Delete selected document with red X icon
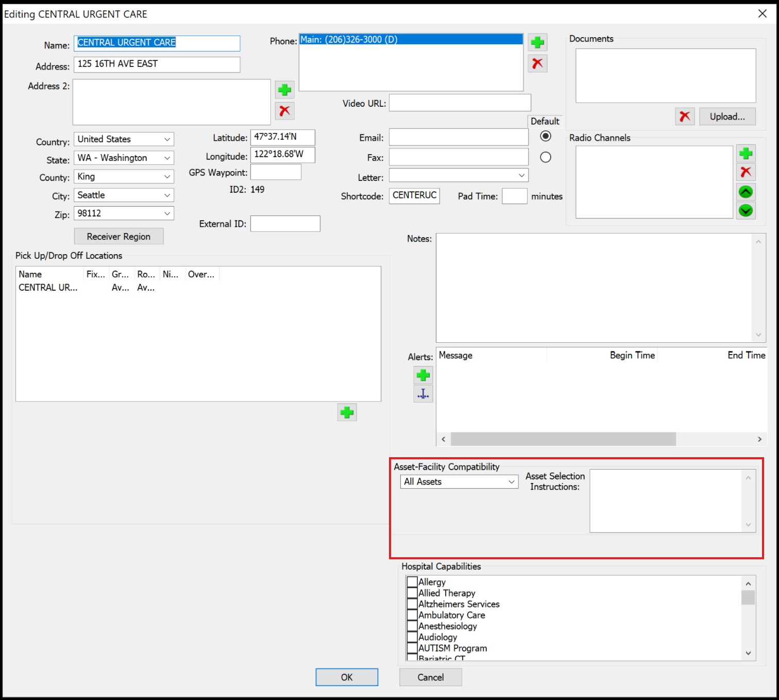779x700 pixels. (685, 116)
